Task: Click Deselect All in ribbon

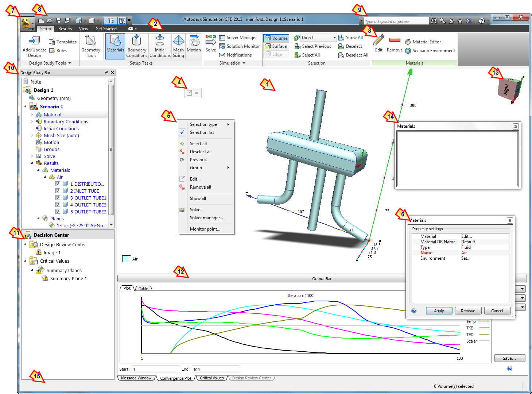Action: click(353, 55)
